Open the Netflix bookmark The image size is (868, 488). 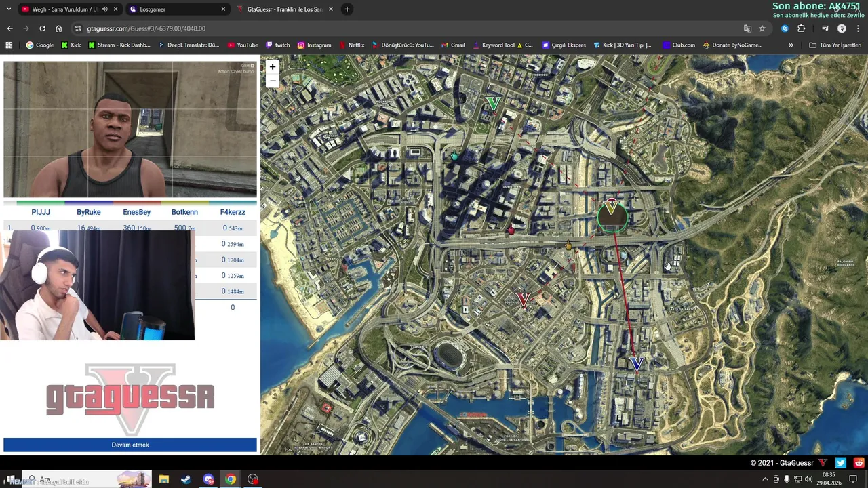point(351,45)
